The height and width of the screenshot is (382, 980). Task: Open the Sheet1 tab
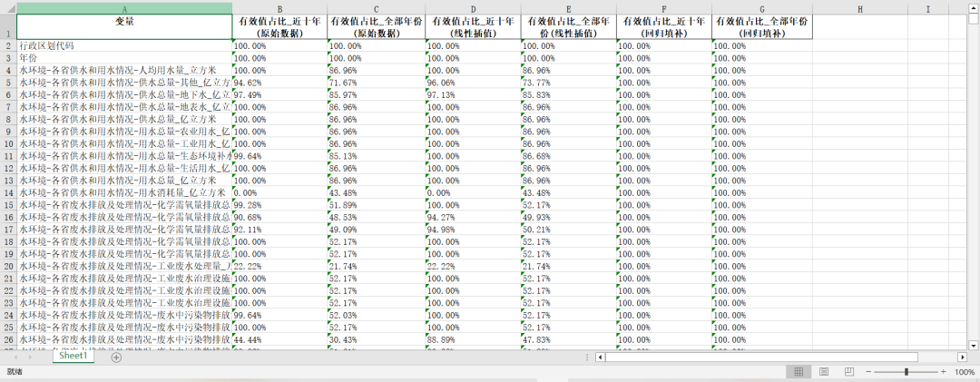pyautogui.click(x=73, y=356)
